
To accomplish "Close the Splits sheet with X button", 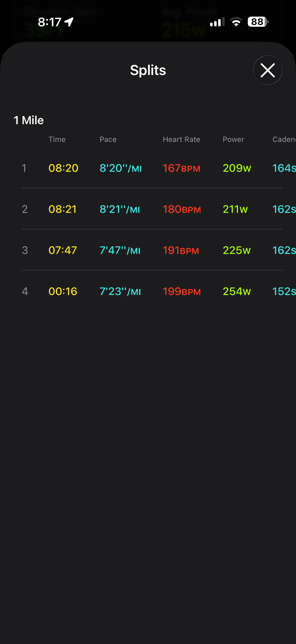I will tap(268, 70).
